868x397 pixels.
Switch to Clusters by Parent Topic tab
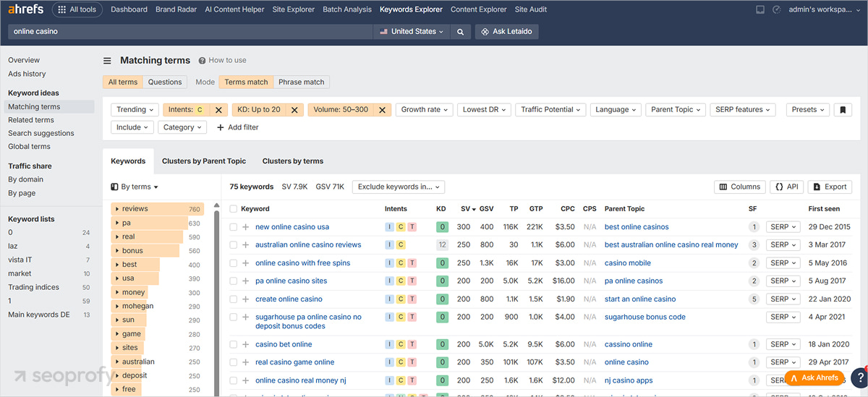[204, 161]
